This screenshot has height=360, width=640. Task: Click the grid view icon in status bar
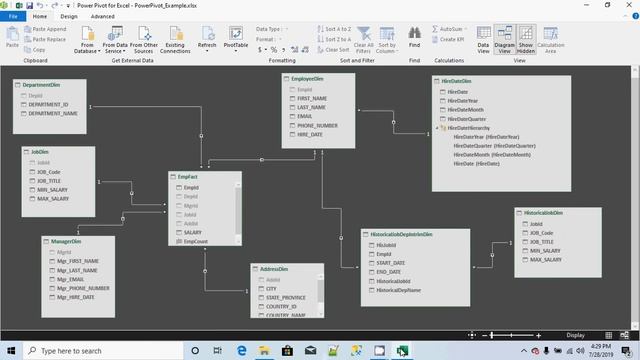[x=609, y=336]
